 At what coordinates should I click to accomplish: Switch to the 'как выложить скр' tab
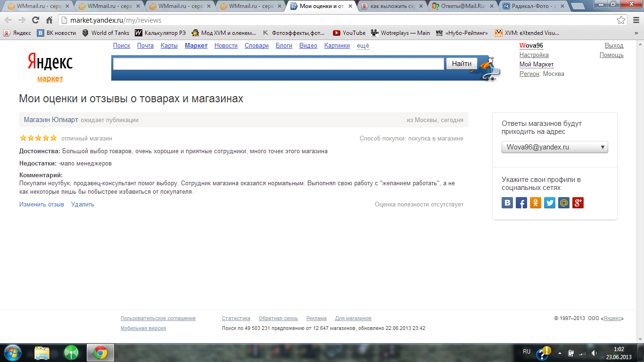[x=393, y=6]
